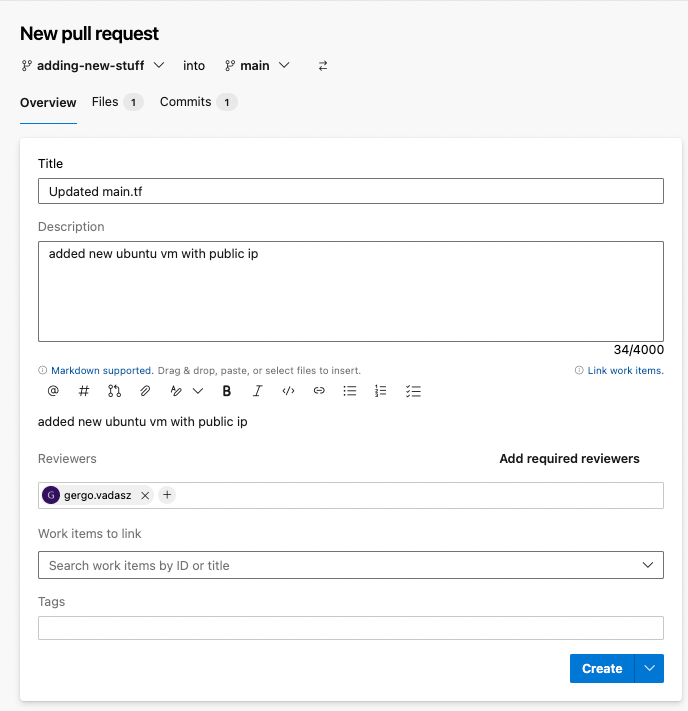Swap source and target branches

pyautogui.click(x=322, y=66)
